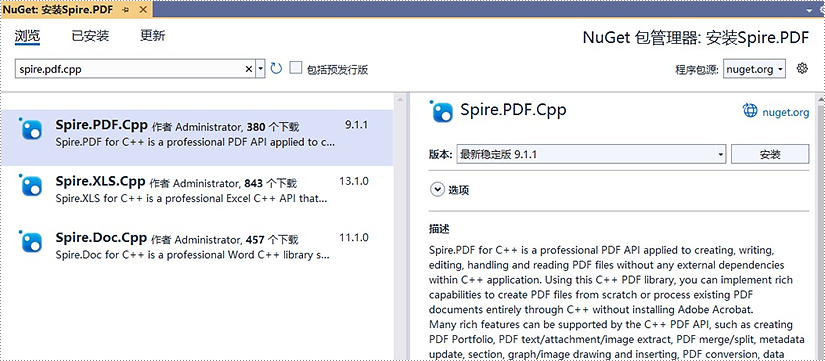
Task: Open the search history dropdown arrow
Action: (260, 69)
